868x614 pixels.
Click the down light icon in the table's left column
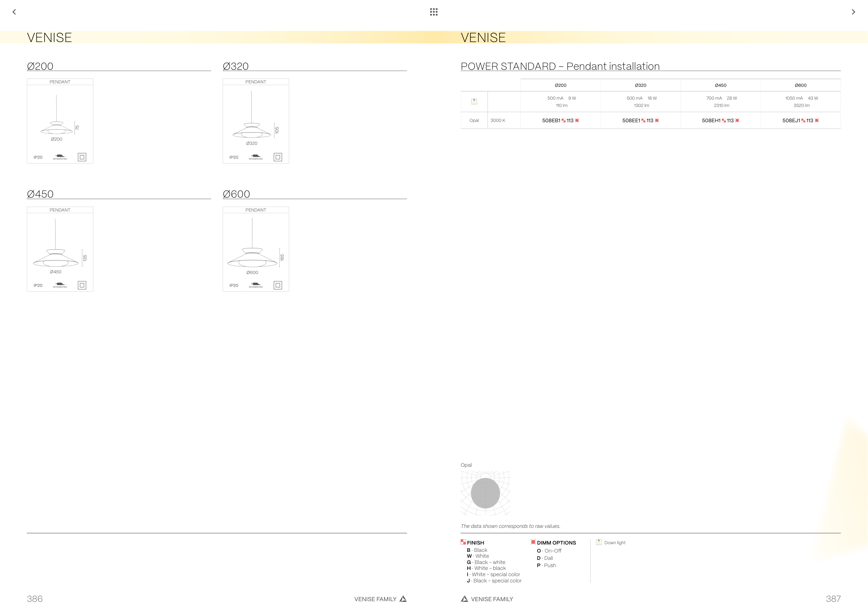click(474, 101)
